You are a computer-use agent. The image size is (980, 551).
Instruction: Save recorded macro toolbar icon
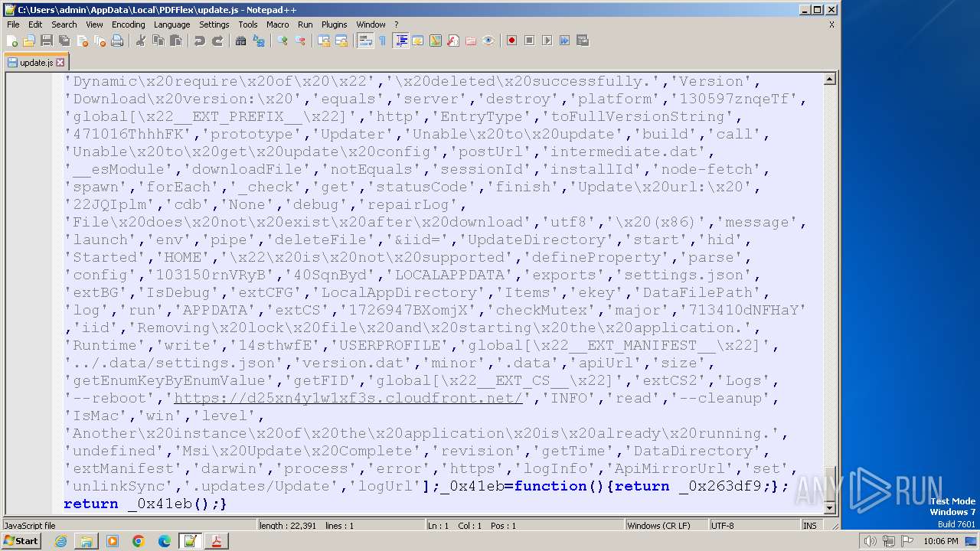[x=582, y=41]
